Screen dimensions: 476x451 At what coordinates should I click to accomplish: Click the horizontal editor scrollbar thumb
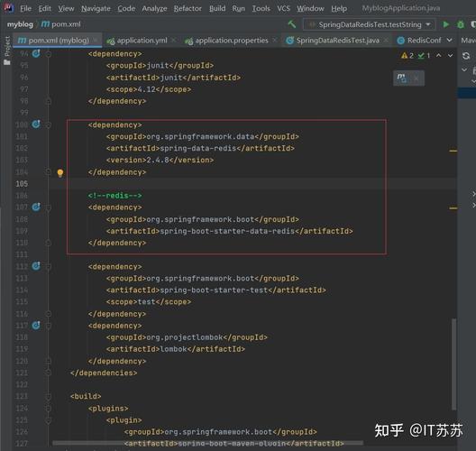click(207, 443)
